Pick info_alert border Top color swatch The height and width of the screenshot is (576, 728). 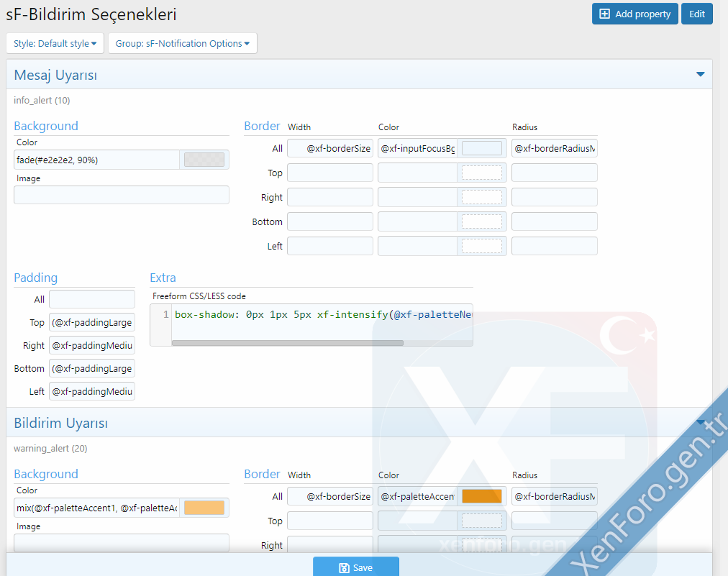tap(481, 173)
